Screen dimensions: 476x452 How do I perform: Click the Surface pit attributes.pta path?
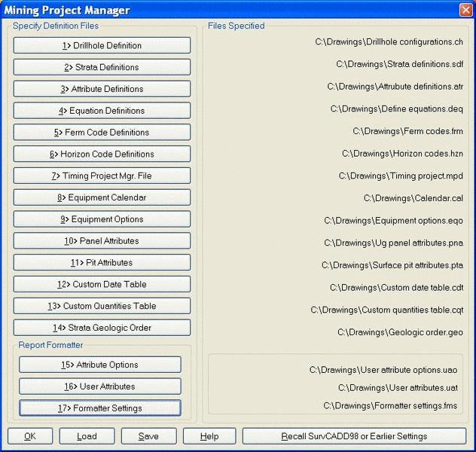[392, 265]
